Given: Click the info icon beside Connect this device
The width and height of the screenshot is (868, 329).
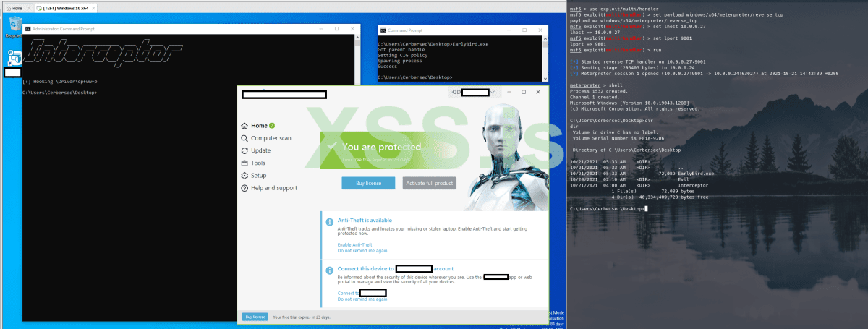Looking at the screenshot, I should (x=330, y=269).
